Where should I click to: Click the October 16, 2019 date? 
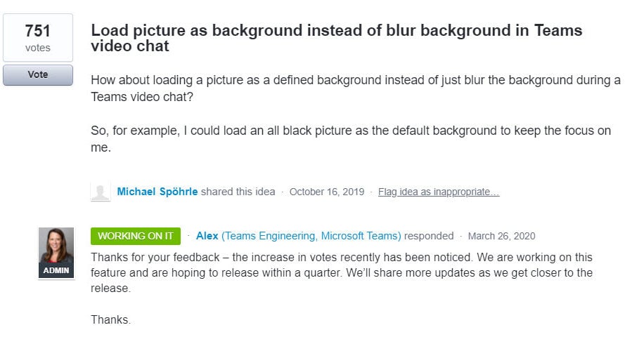pos(326,192)
